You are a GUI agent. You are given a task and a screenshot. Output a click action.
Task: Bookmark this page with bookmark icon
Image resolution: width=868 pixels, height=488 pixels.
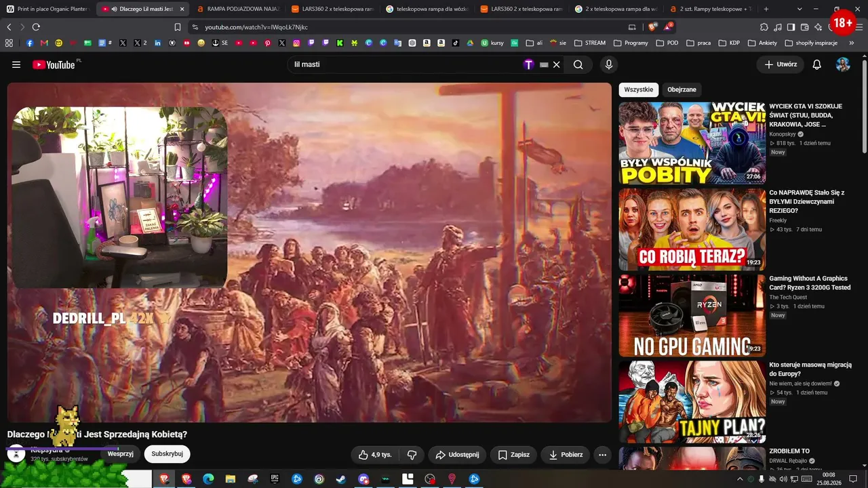click(x=178, y=27)
